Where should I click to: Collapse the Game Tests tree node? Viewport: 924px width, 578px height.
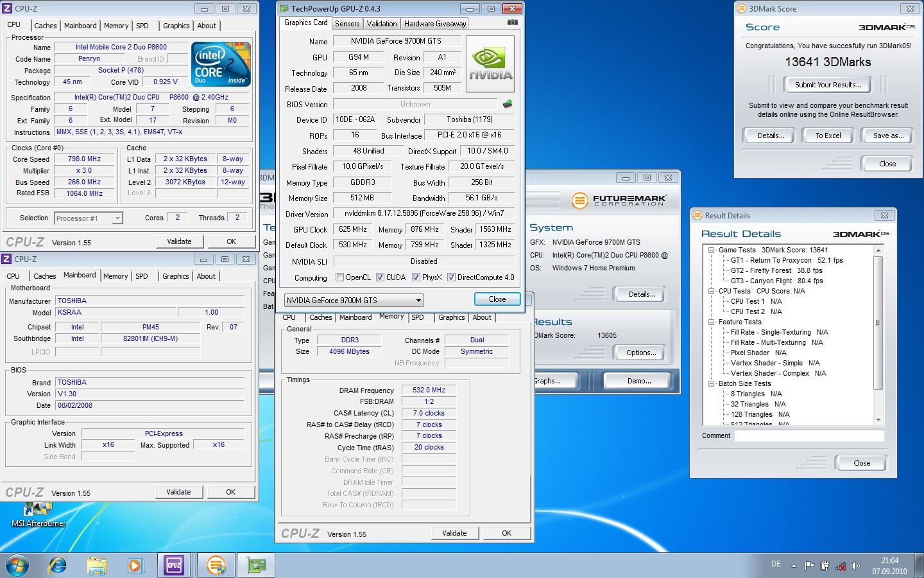tap(711, 250)
